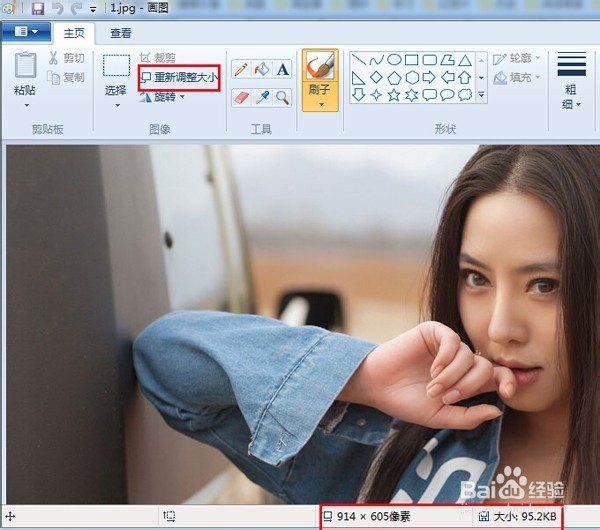This screenshot has height=530, width=600.
Task: Open 重新调整大小 resize dialog
Action: [179, 77]
